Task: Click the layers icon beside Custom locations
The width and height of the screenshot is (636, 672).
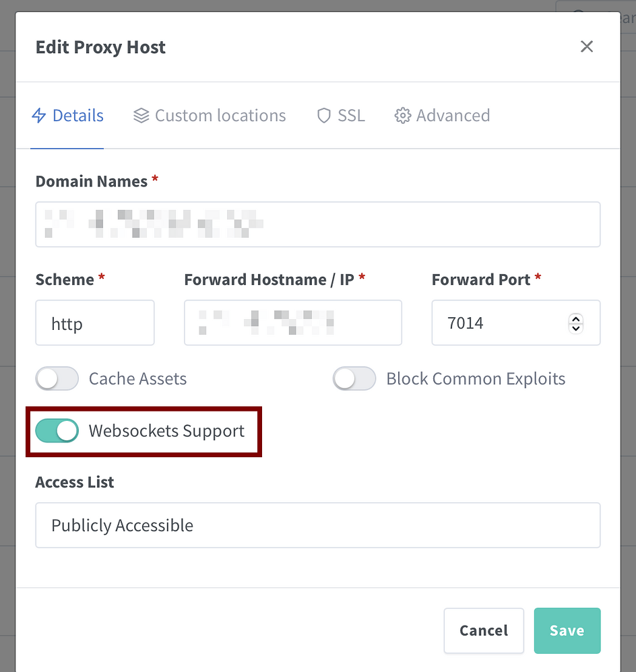Action: pyautogui.click(x=140, y=115)
